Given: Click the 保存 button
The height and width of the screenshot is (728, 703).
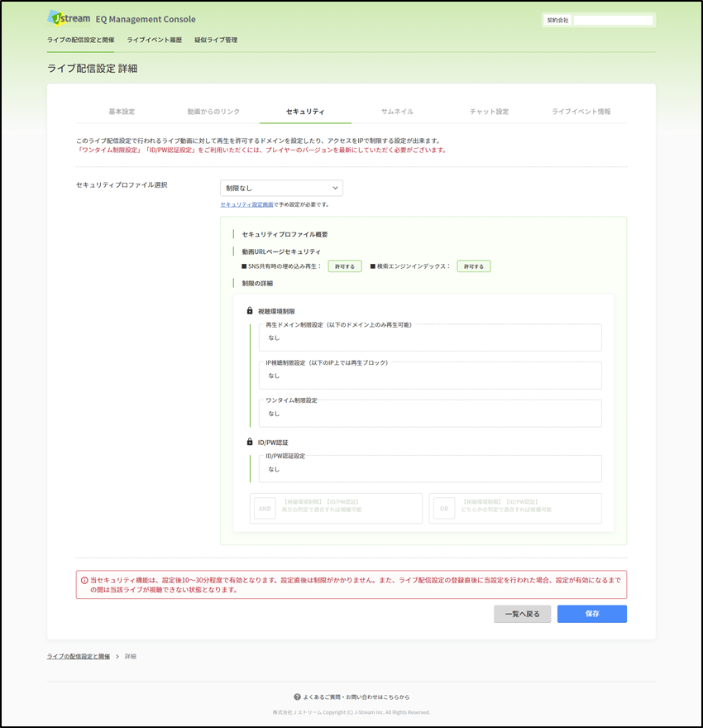Looking at the screenshot, I should click(592, 614).
